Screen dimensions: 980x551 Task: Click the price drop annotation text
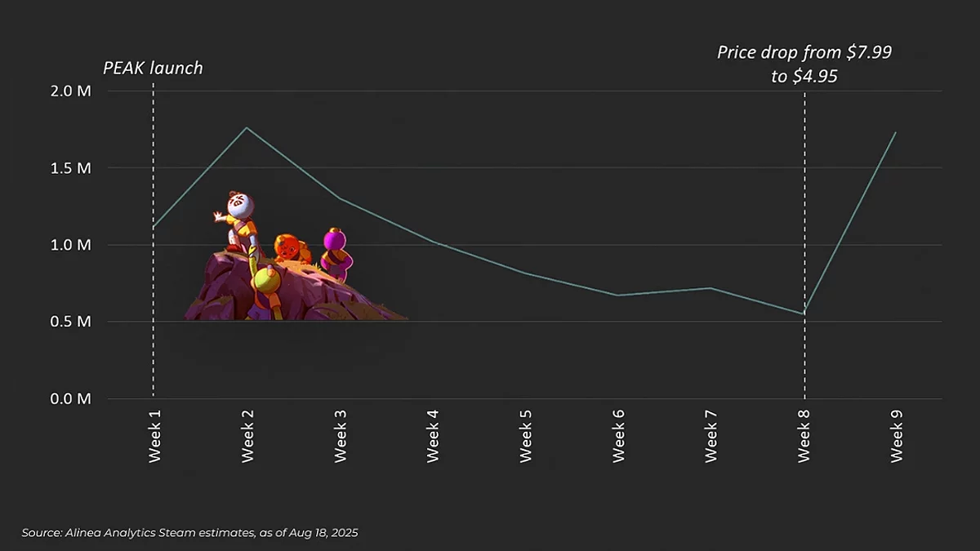click(804, 64)
